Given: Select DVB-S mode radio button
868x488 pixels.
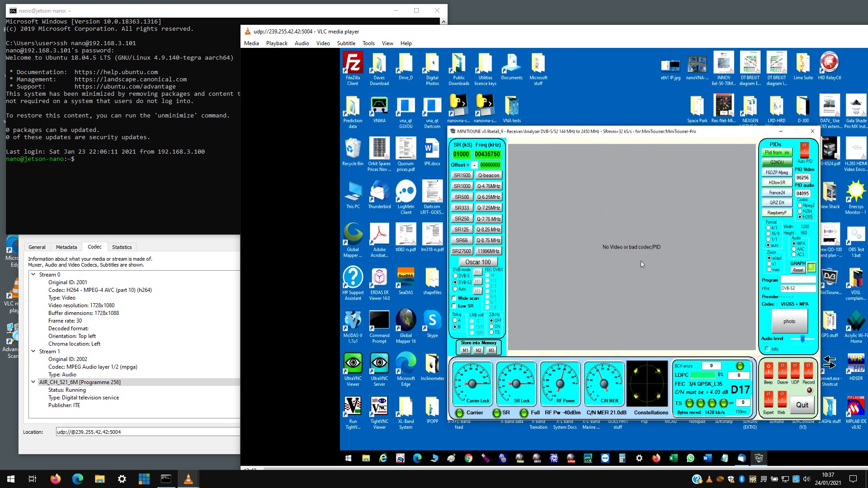Looking at the screenshot, I should 455,276.
